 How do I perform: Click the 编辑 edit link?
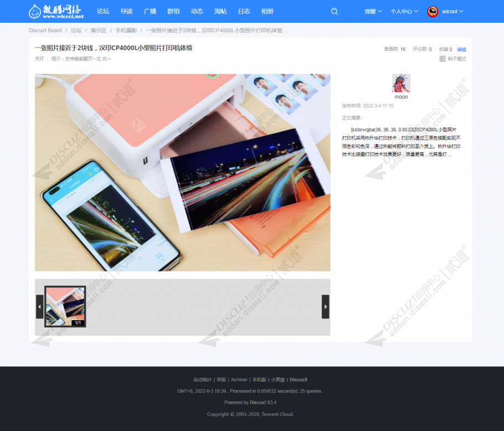[461, 49]
